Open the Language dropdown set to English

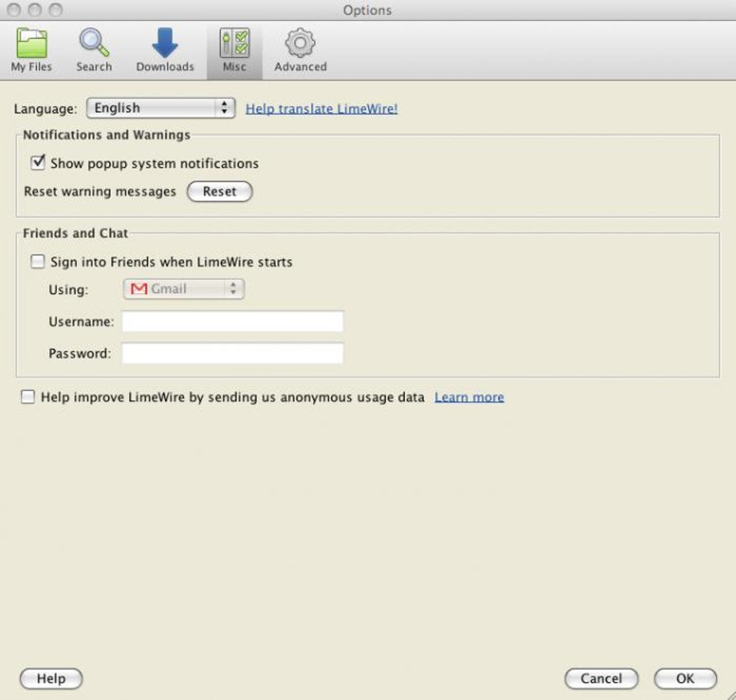(161, 108)
